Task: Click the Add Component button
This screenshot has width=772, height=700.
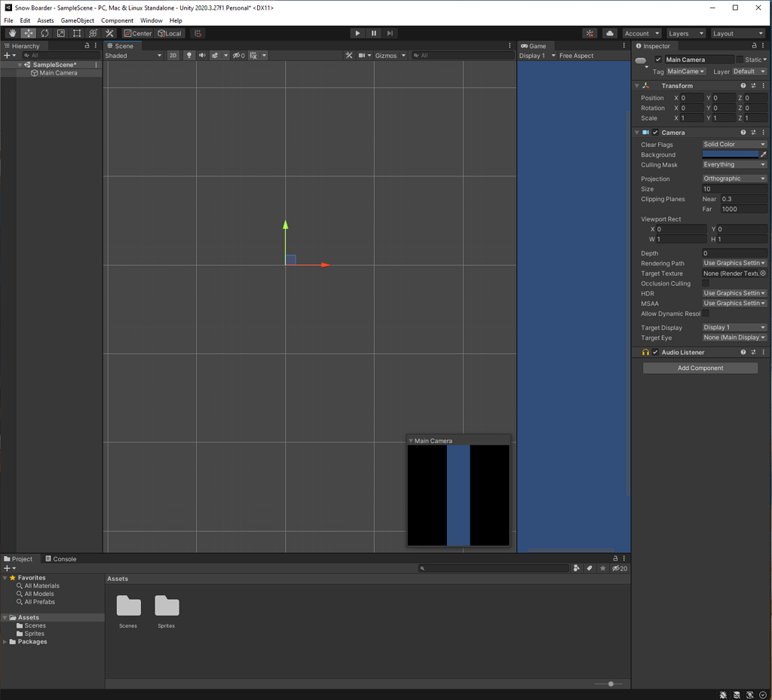Action: pyautogui.click(x=700, y=368)
